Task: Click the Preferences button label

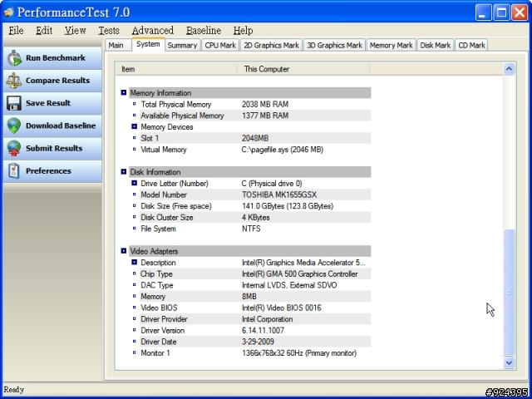Action: coord(48,171)
